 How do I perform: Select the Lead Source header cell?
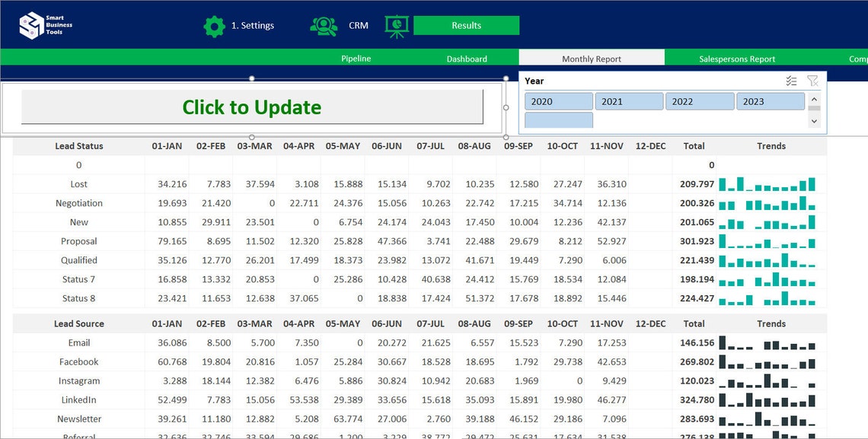pos(78,323)
